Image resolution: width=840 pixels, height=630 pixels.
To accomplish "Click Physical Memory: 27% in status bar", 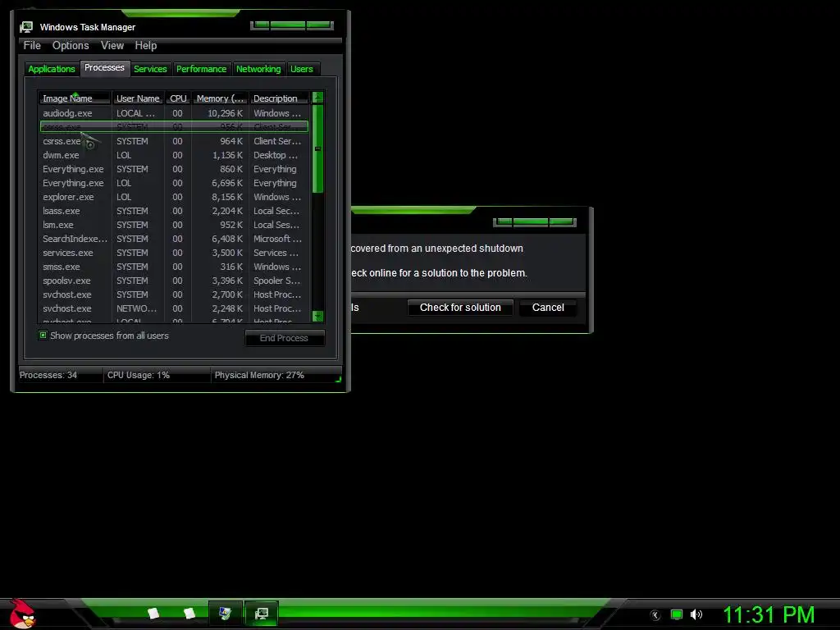I will [x=259, y=375].
